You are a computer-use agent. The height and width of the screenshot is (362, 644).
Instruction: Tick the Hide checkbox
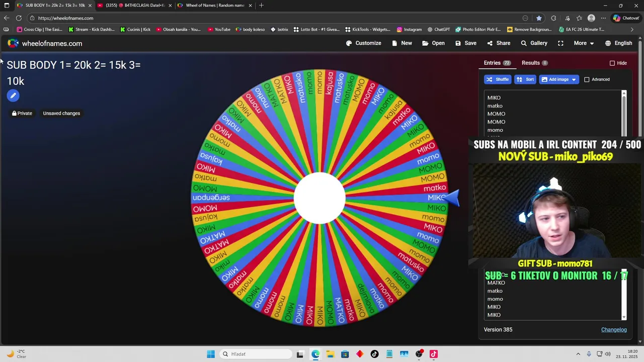(612, 63)
